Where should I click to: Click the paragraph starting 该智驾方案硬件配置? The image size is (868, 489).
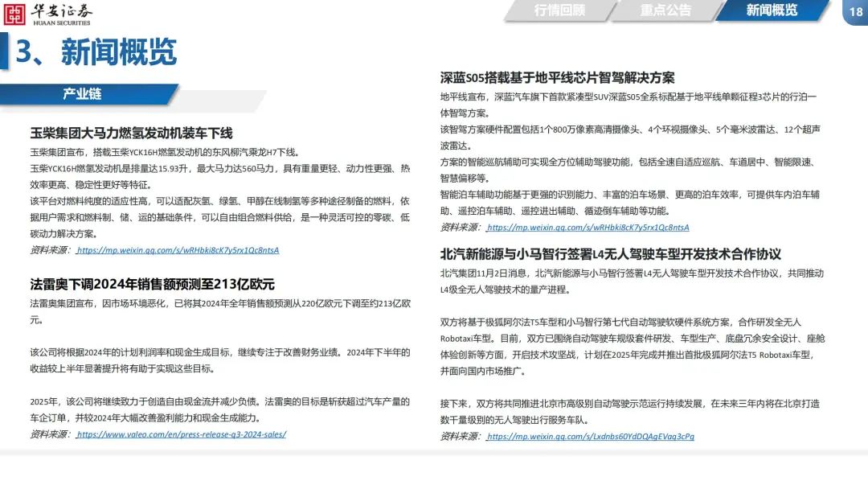tap(630, 138)
